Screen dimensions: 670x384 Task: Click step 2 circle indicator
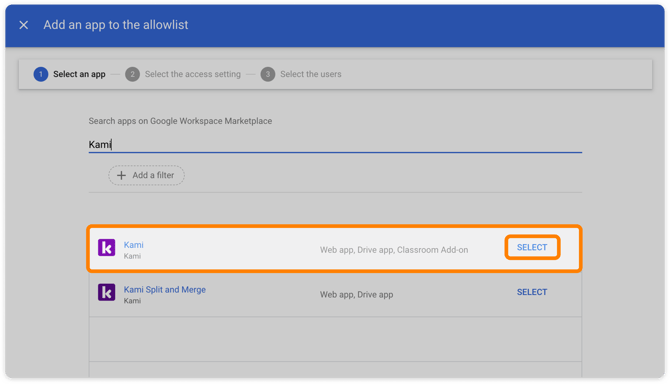[x=132, y=74]
